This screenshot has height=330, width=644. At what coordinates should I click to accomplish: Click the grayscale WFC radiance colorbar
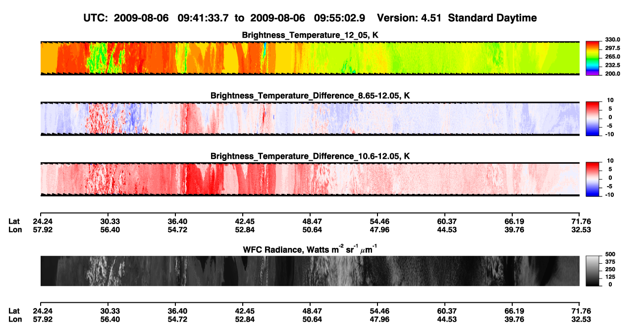pos(592,271)
